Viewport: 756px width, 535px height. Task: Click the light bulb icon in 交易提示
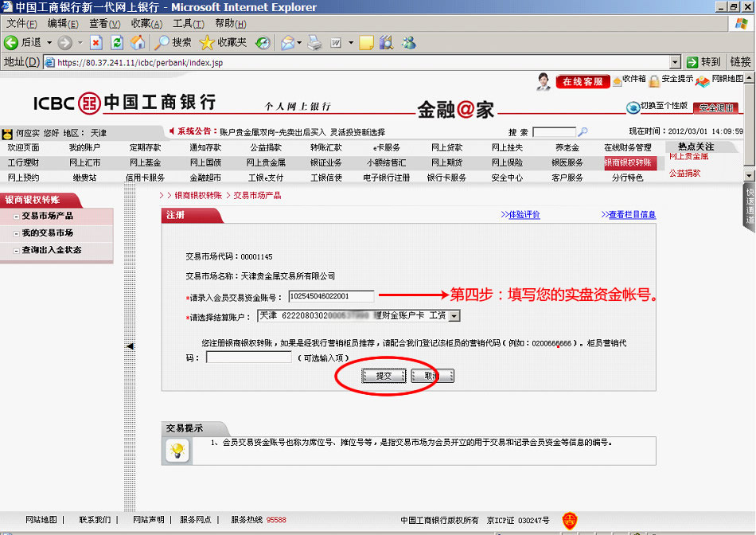177,451
